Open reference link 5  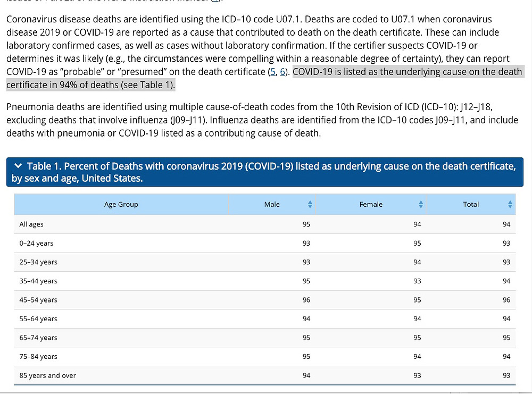[273, 72]
